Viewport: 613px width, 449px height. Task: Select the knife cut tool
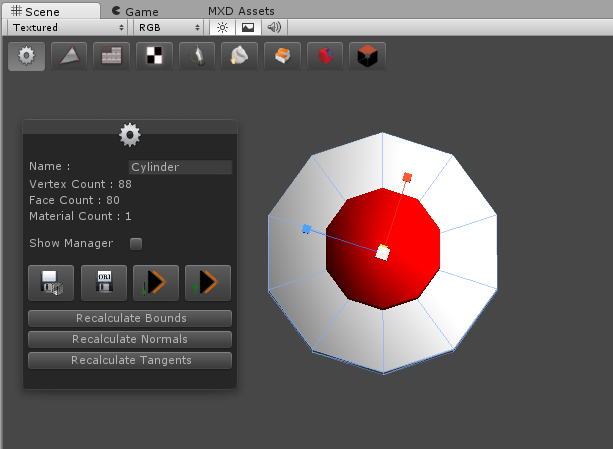197,56
